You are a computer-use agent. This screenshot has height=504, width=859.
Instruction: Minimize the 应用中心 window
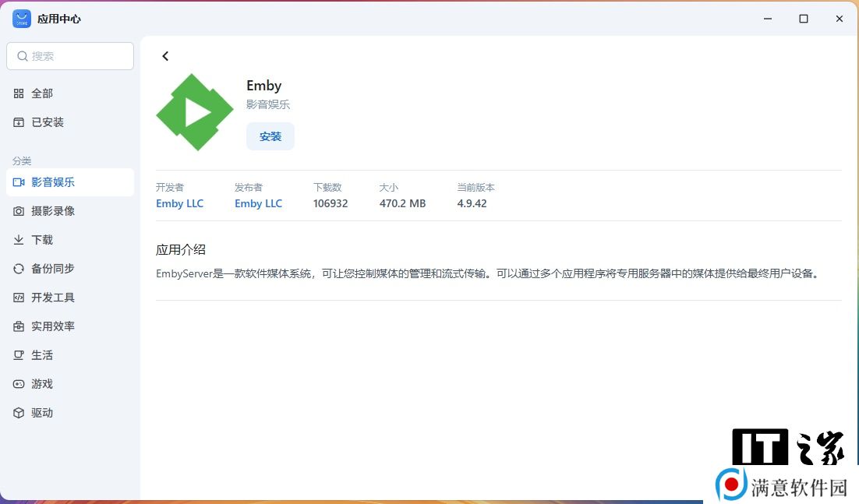[767, 19]
